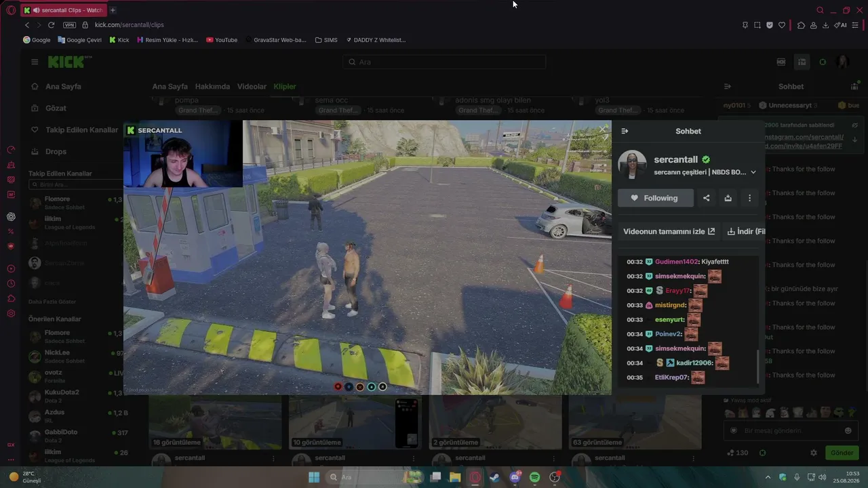The height and width of the screenshot is (488, 868).
Task: Select the green dot indicator under video
Action: pyautogui.click(x=372, y=386)
